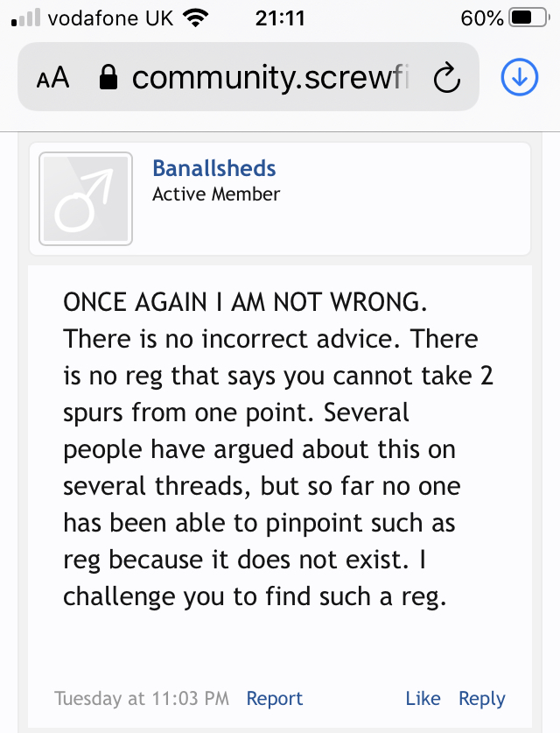Tap the 'challenge you to find' sentence
Viewport: 560px width, 733px height.
pyautogui.click(x=255, y=596)
